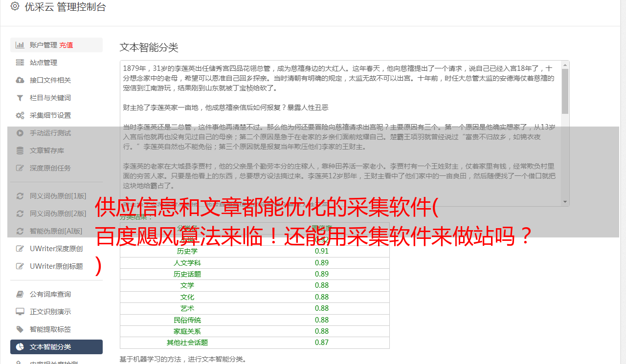Screen dimensions: 626x364
Task: Open UWriter深度原创 page
Action: pyautogui.click(x=56, y=249)
